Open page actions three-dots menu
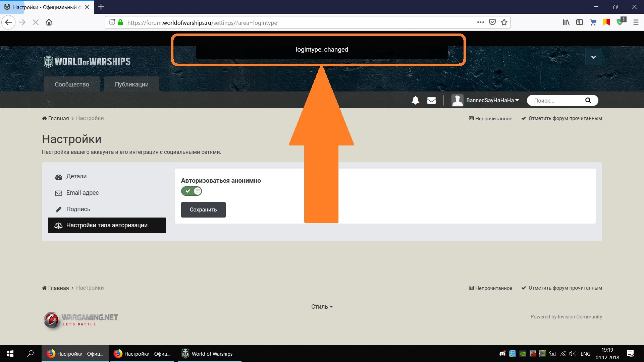Image resolution: width=644 pixels, height=362 pixels. (x=481, y=22)
